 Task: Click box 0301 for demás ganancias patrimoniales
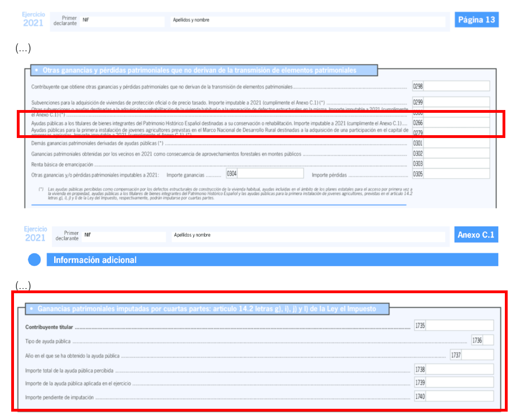click(x=456, y=143)
